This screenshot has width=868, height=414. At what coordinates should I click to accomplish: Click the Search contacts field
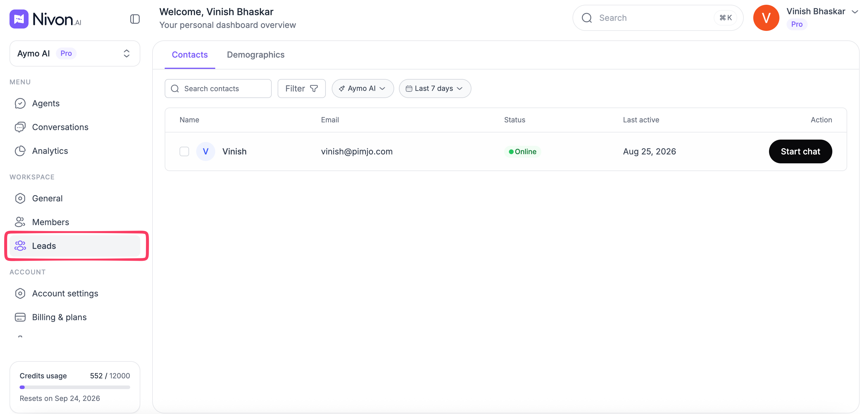pyautogui.click(x=218, y=89)
